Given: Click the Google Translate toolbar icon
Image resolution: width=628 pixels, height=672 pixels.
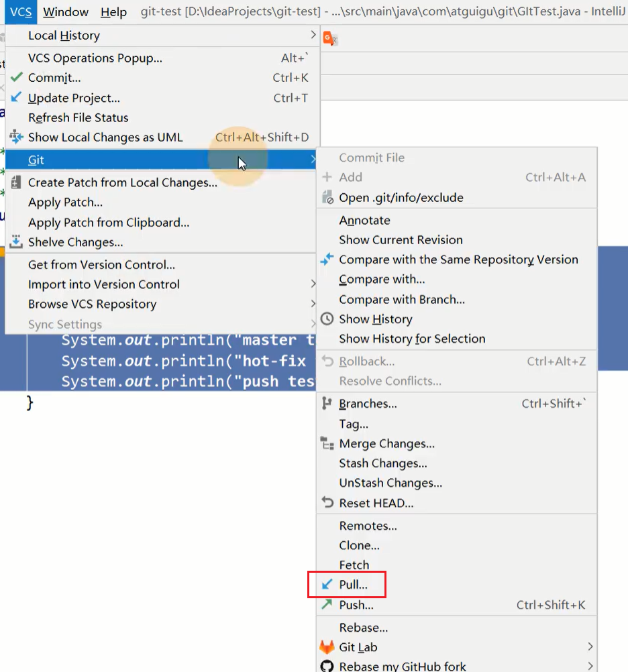Looking at the screenshot, I should (330, 39).
